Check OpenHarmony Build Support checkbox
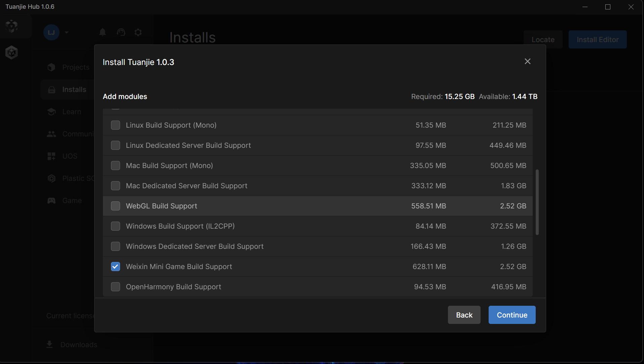Viewport: 644px width, 364px height. coord(115,287)
